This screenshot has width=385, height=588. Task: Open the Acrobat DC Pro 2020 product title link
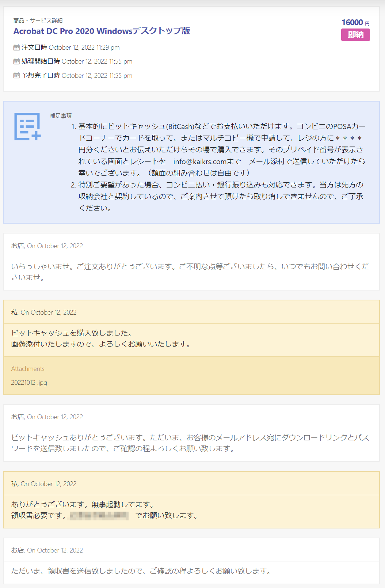tap(102, 31)
